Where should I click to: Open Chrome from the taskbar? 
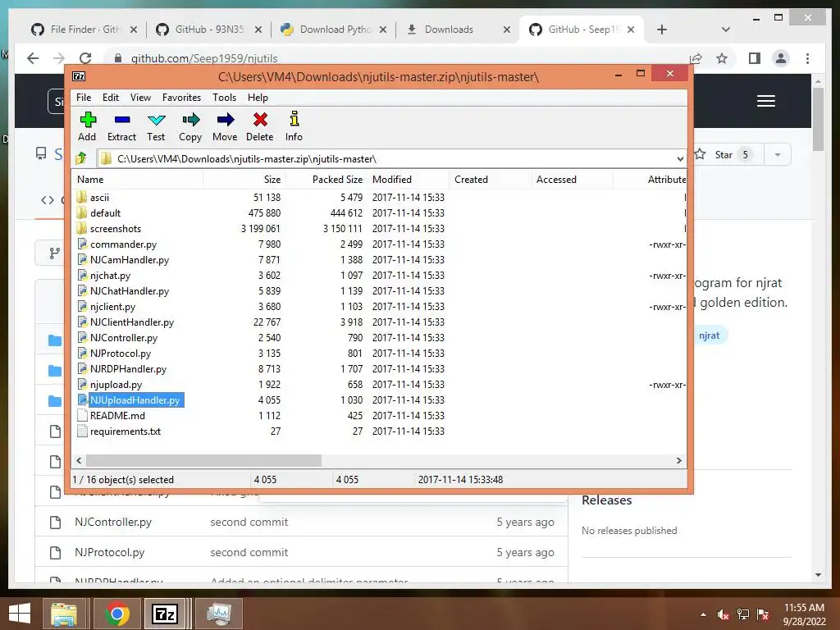[x=117, y=614]
